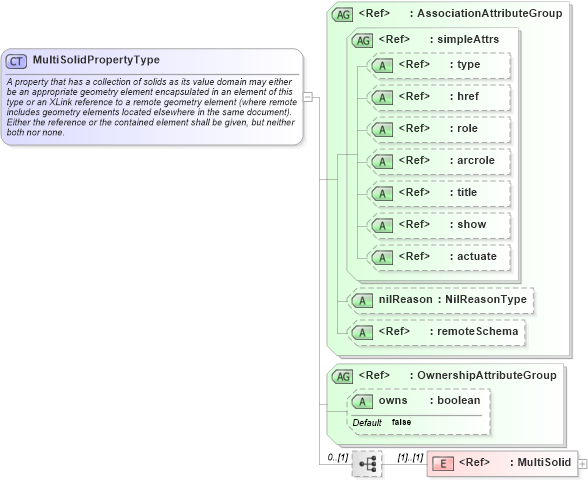Click the A icon beside show attribute
The image size is (588, 481).
(382, 226)
